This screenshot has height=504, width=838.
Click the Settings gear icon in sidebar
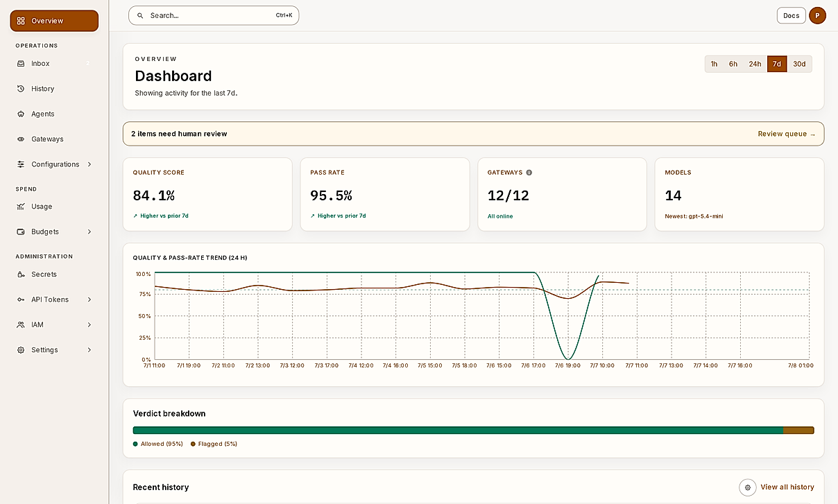pyautogui.click(x=21, y=350)
